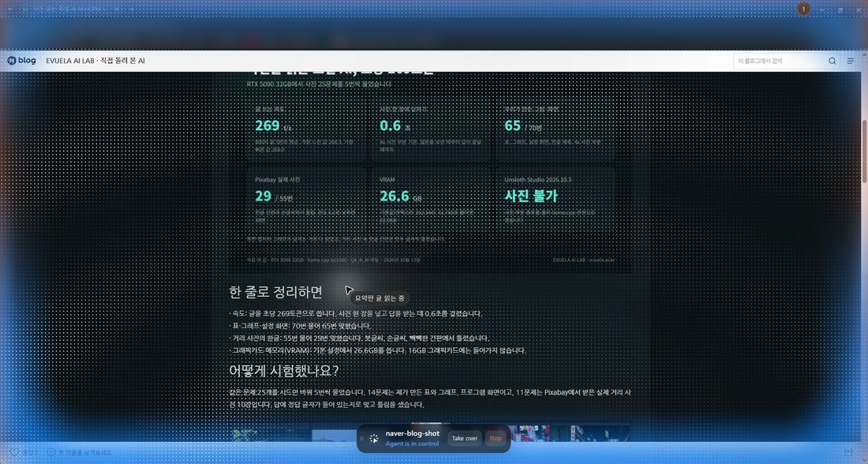868x464 pixels.
Task: Stop the naver-blog-shot agent
Action: pos(495,438)
